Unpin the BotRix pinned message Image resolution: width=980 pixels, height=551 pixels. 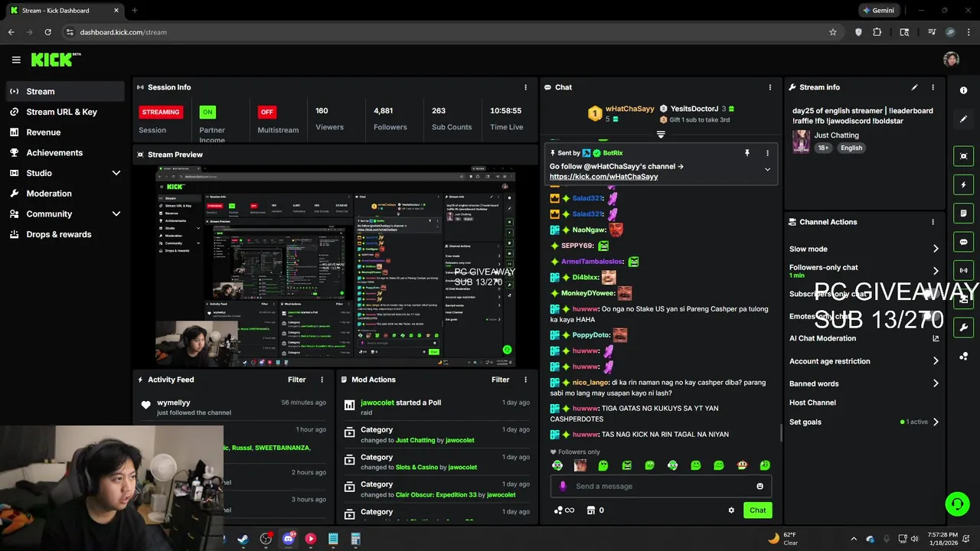pyautogui.click(x=747, y=153)
